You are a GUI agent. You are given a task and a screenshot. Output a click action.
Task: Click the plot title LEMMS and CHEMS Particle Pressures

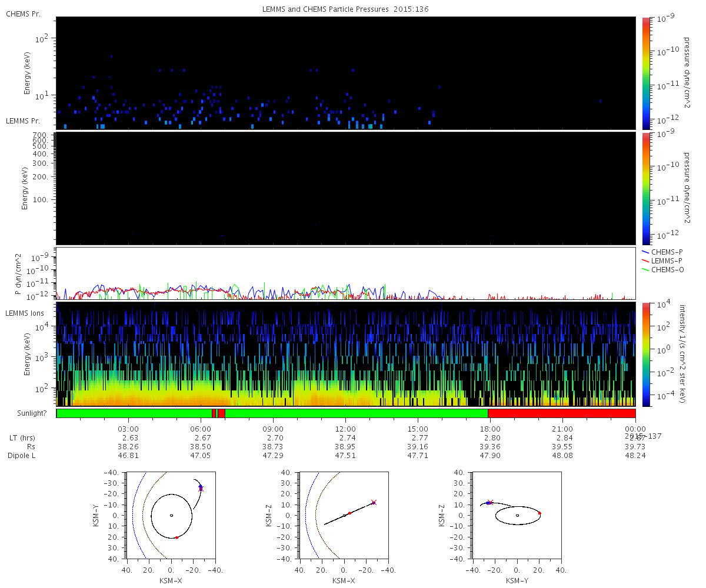[346, 9]
